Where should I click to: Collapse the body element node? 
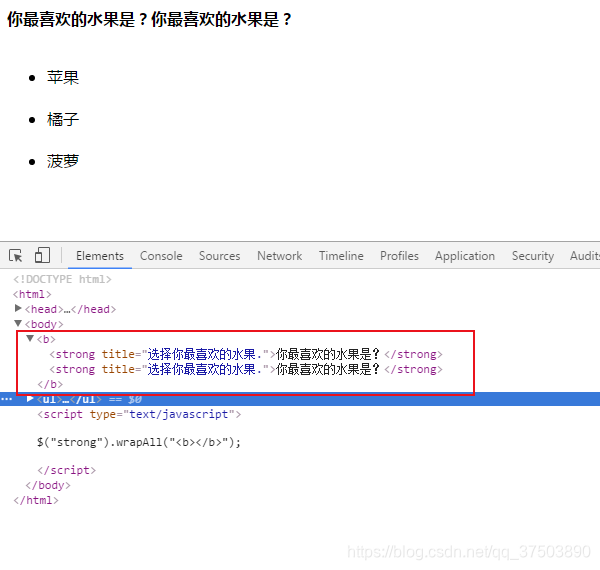[18, 323]
